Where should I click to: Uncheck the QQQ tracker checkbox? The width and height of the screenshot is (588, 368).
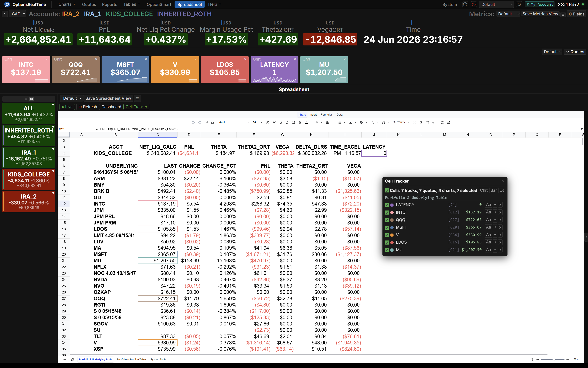tap(387, 220)
